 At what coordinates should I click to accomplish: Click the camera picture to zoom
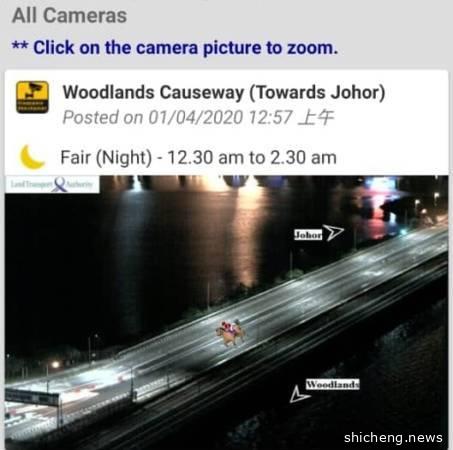[226, 312]
